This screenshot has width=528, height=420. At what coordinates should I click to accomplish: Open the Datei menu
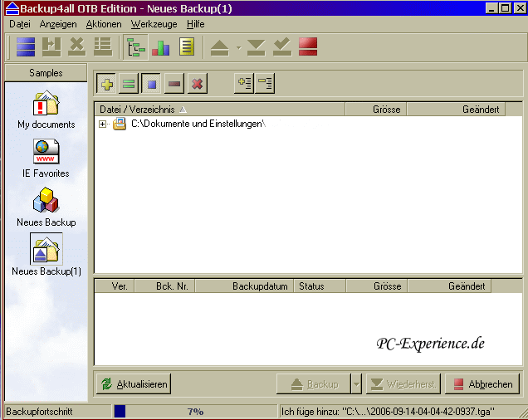click(x=20, y=24)
